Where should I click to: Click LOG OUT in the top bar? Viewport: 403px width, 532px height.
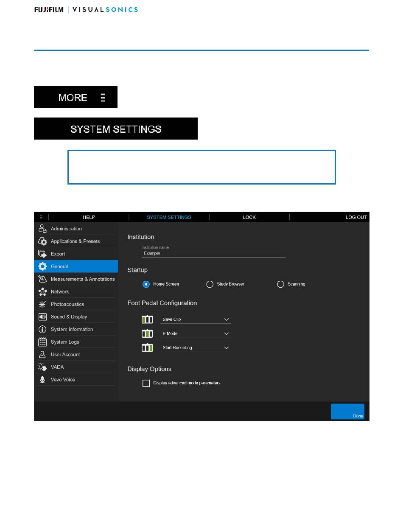[x=356, y=217]
